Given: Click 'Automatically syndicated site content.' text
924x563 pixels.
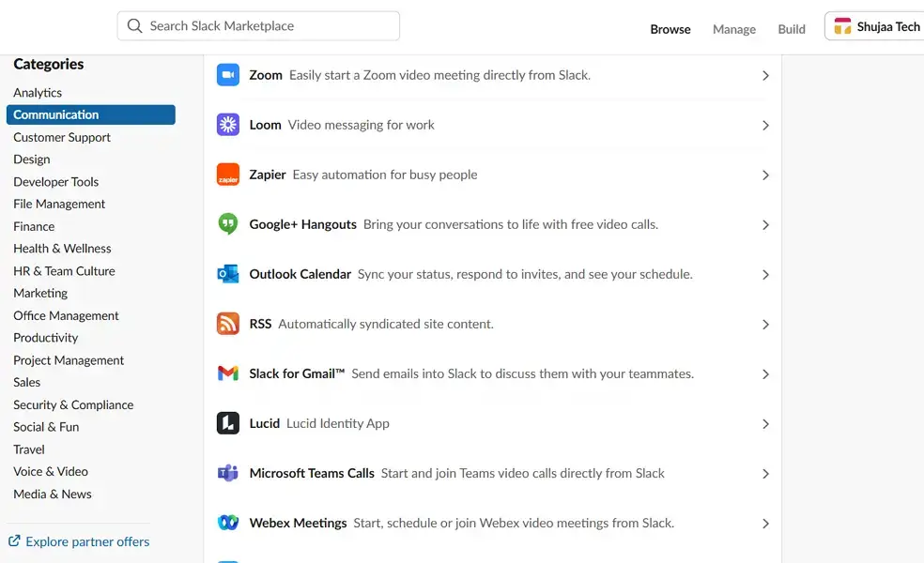Looking at the screenshot, I should (386, 324).
